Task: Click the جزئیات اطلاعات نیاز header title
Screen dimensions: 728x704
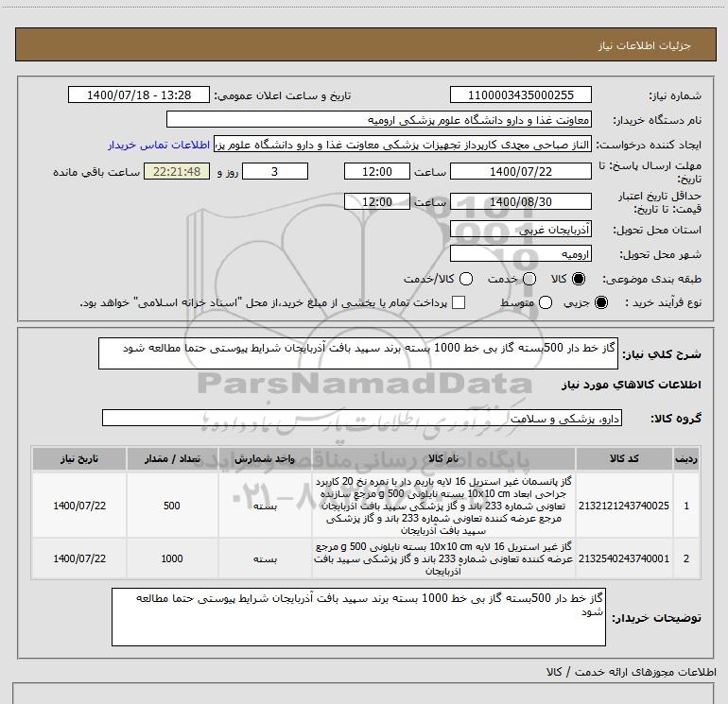Action: tap(645, 45)
